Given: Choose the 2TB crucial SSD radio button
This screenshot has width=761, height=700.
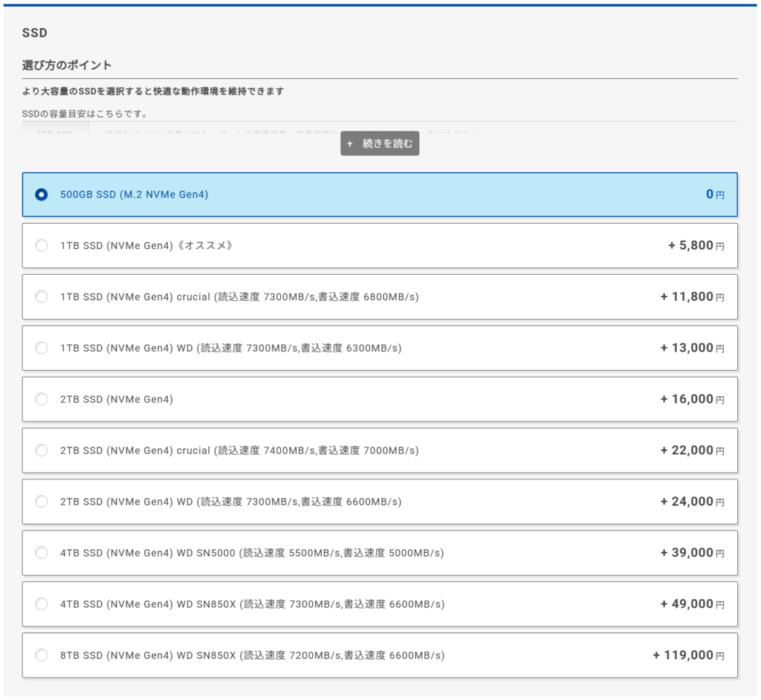Looking at the screenshot, I should 42,450.
